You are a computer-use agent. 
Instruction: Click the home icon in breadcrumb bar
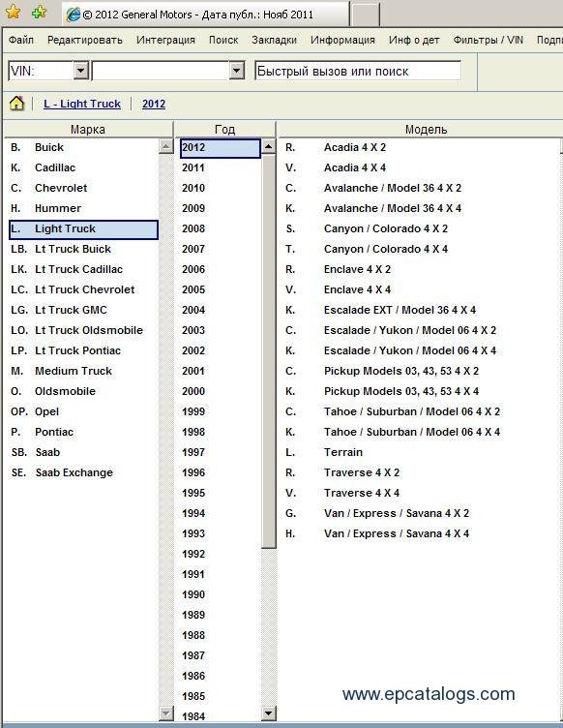(16, 103)
